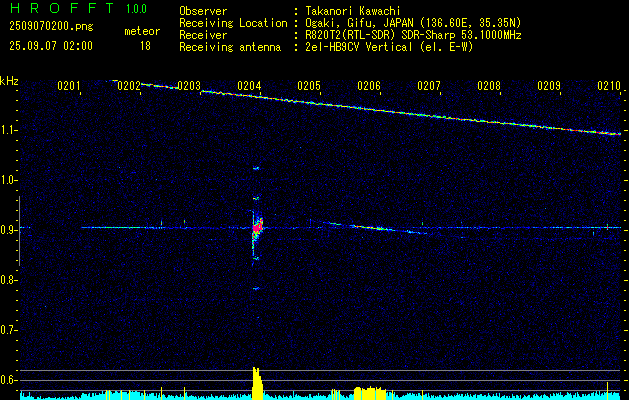This screenshot has height=400, width=629.
Task: Click the 0210 time marker
Action: coord(609,85)
